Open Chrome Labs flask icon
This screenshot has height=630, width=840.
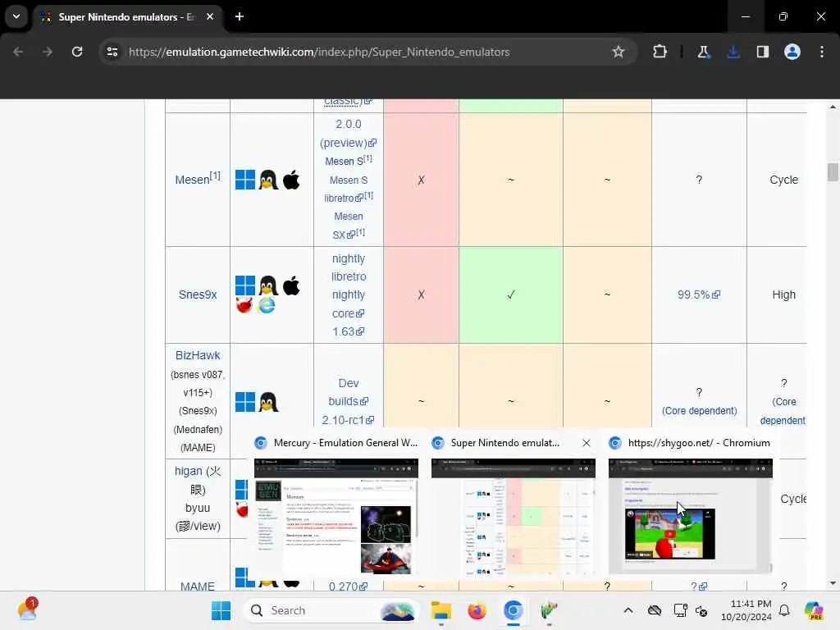pos(703,52)
